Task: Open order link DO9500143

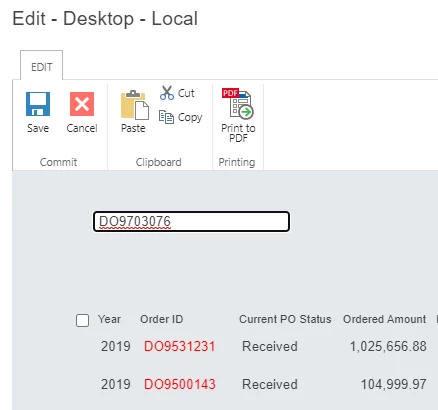Action: [180, 384]
